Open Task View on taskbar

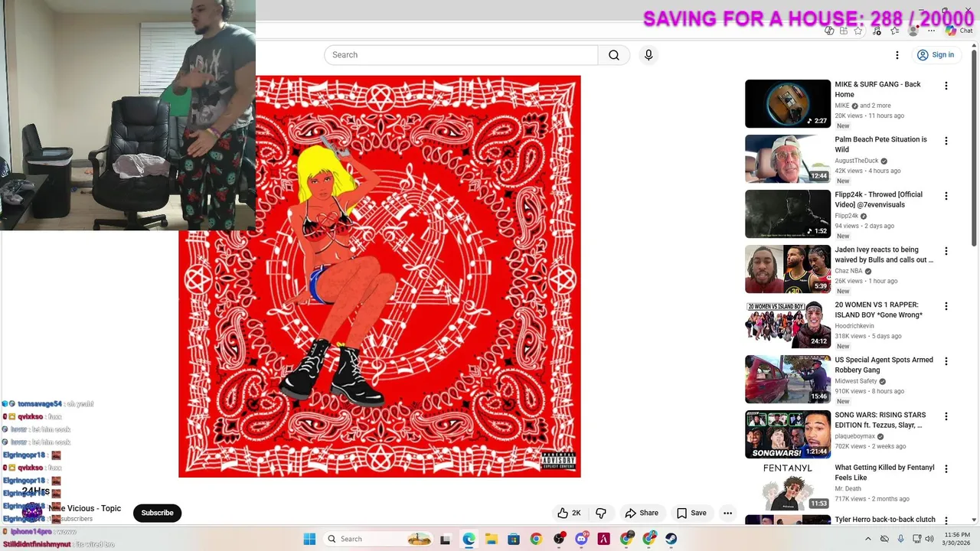pos(446,539)
